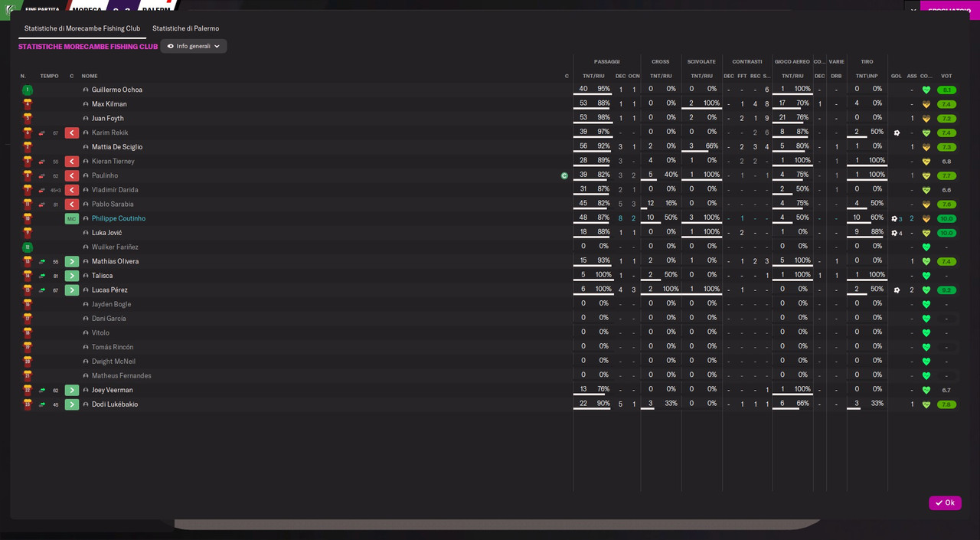Click red substituted-off arrow for Karim Rekik
980x540 pixels.
pos(72,133)
